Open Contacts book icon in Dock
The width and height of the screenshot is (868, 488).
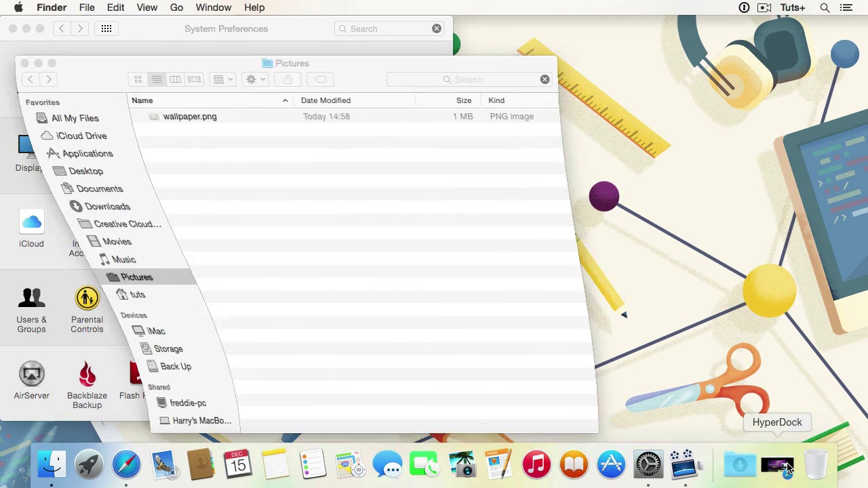click(x=201, y=465)
